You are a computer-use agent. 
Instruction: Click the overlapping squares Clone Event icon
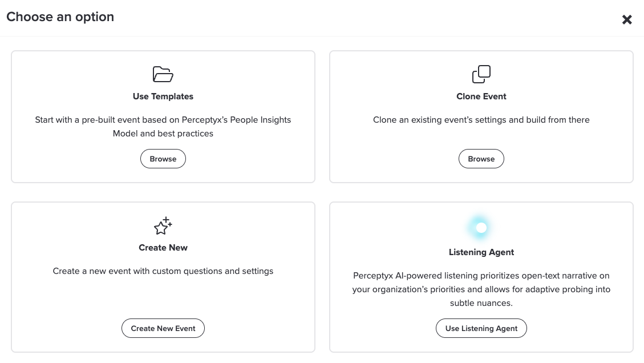point(481,74)
